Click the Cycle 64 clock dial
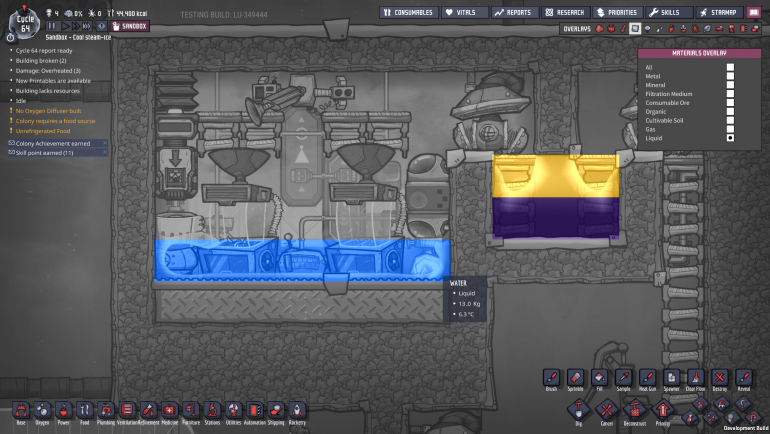Screen dimensions: 770x434 coord(25,24)
